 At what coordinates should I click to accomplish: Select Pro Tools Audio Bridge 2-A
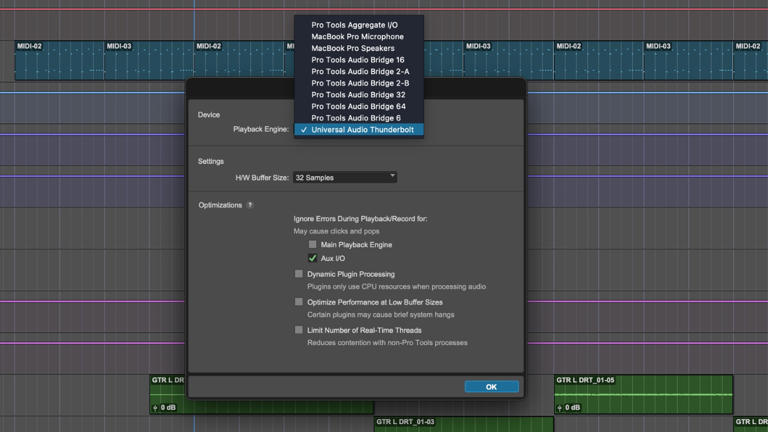click(359, 72)
